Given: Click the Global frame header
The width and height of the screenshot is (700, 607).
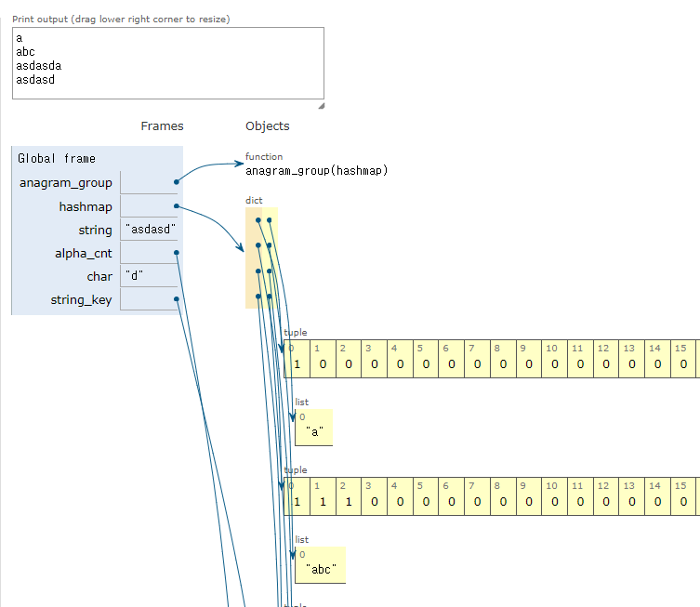Looking at the screenshot, I should point(57,158).
